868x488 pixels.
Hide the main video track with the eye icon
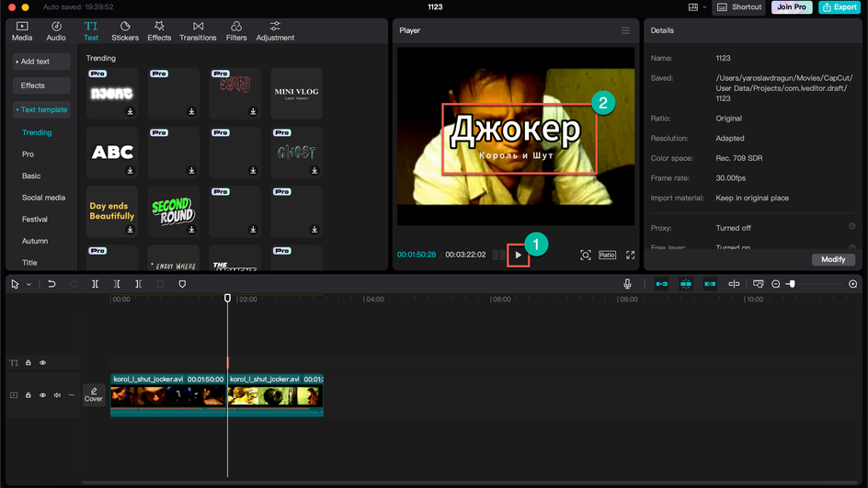pyautogui.click(x=42, y=395)
